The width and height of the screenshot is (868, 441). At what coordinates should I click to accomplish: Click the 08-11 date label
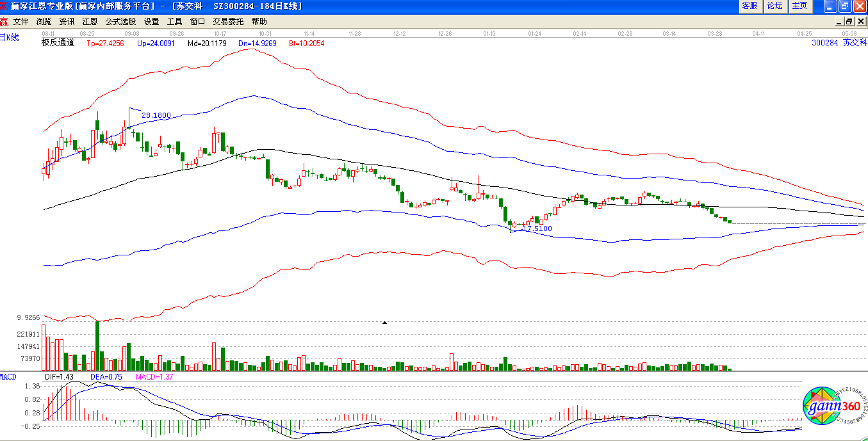[48, 33]
